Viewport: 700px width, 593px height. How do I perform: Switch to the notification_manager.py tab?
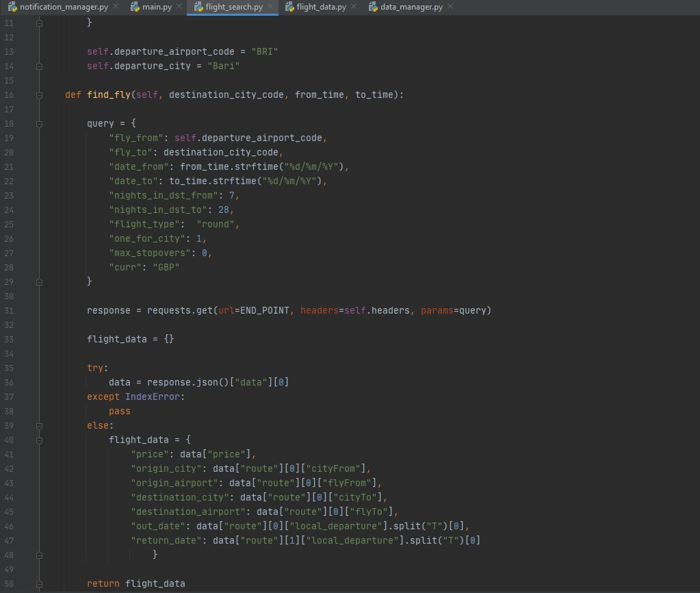64,7
